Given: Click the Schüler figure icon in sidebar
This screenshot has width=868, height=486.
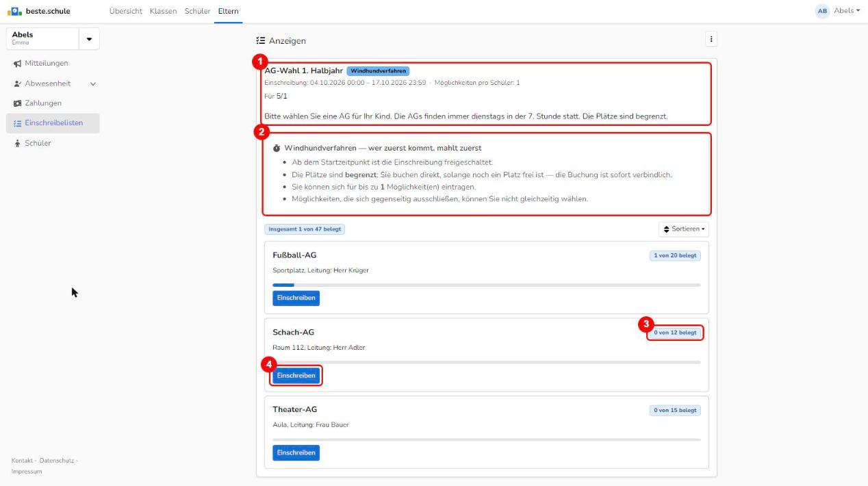Looking at the screenshot, I should [x=18, y=143].
